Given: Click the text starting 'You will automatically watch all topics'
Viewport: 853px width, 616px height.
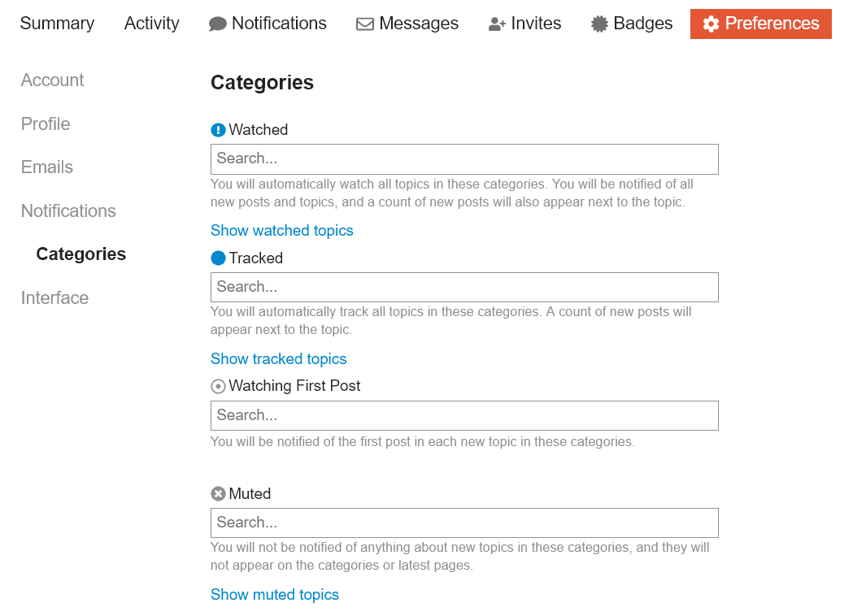Looking at the screenshot, I should tap(452, 193).
